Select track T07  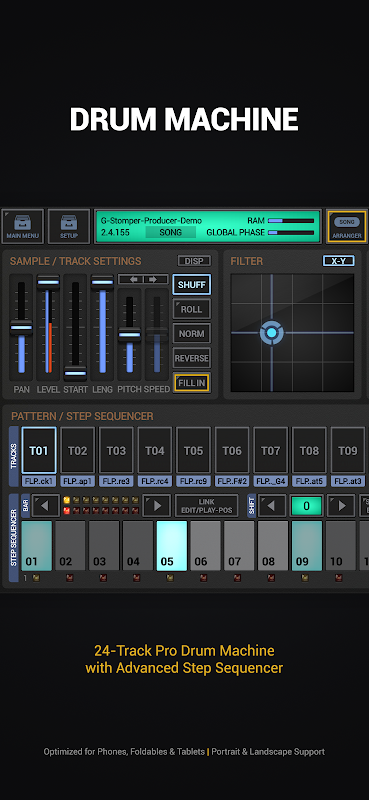(270, 451)
